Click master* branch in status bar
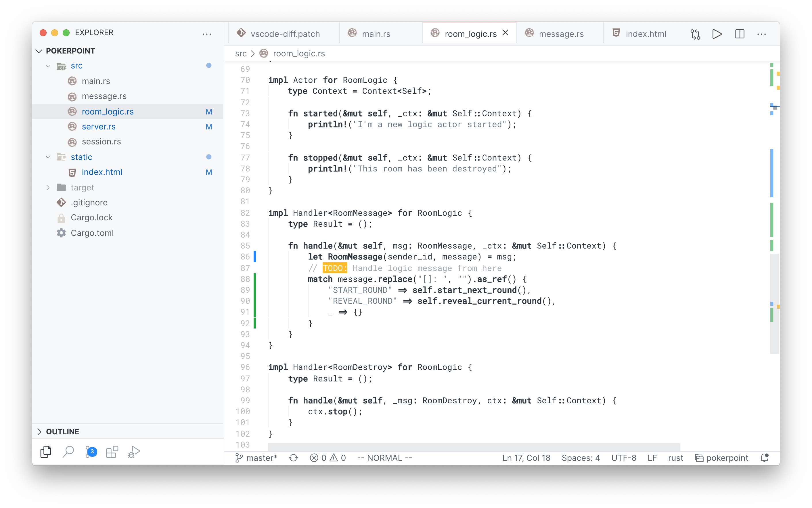The image size is (812, 508). [257, 458]
